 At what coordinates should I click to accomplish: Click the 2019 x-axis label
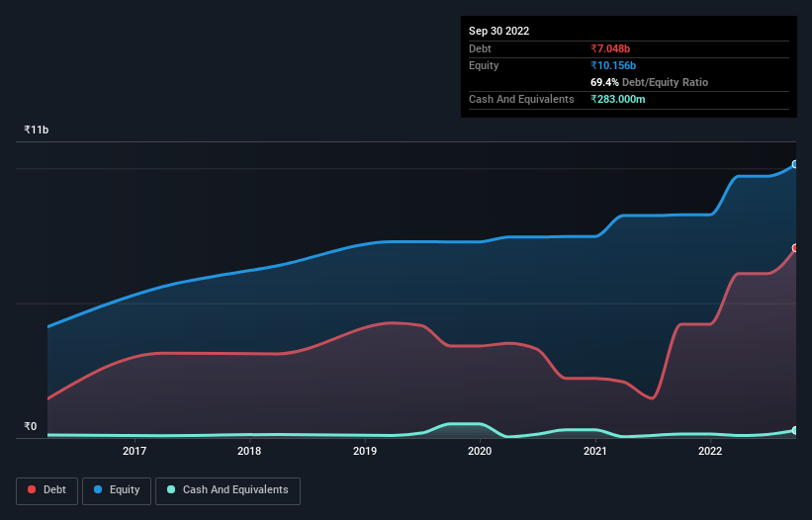point(365,451)
